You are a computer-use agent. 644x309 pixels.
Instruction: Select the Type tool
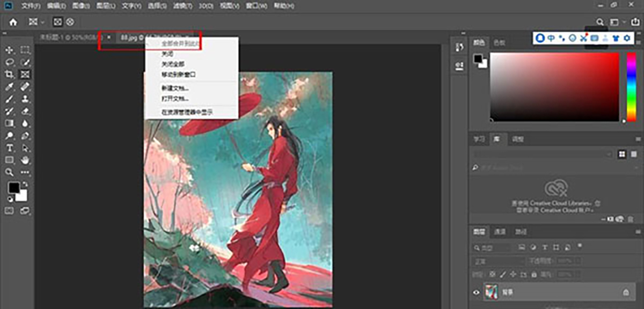[x=10, y=148]
